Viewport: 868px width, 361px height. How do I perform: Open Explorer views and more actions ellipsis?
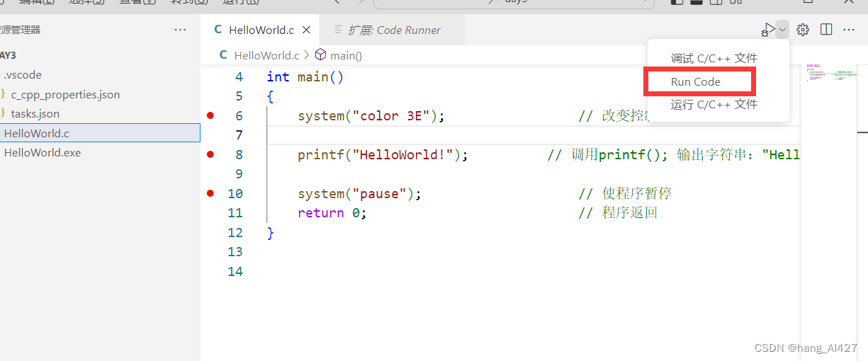click(181, 30)
